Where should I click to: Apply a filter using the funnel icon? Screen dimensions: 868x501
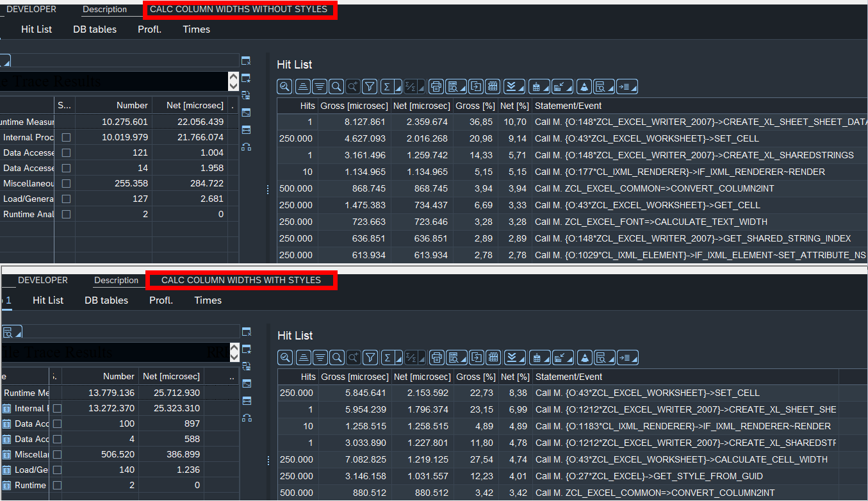click(x=370, y=86)
